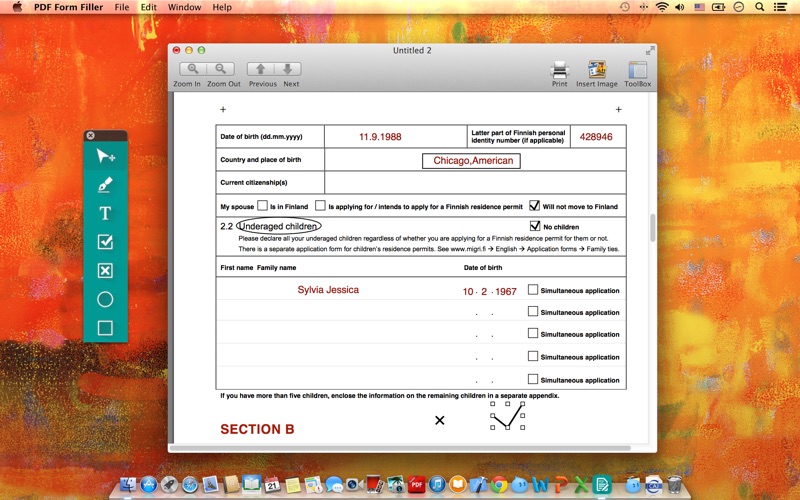The width and height of the screenshot is (800, 500).
Task: Open the Edit menu
Action: tap(149, 7)
